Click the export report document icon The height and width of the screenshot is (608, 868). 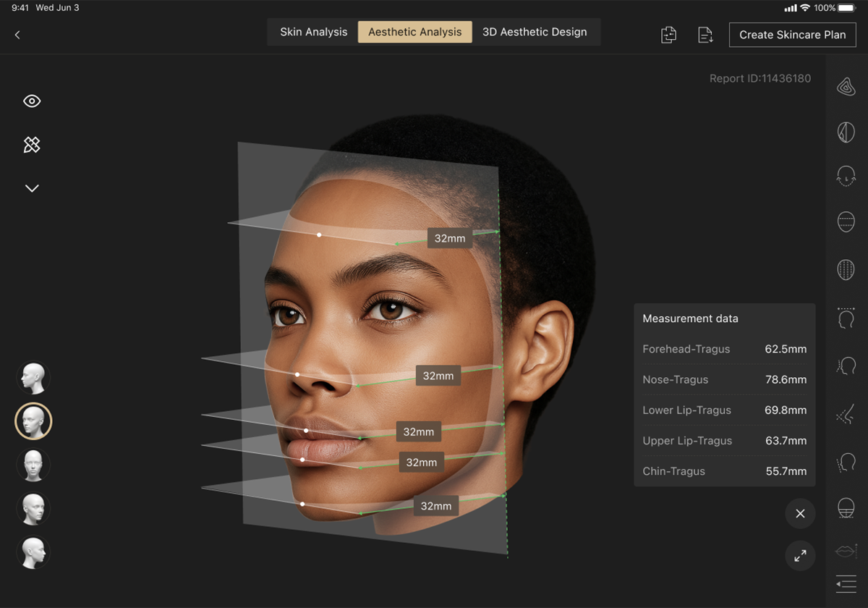click(x=705, y=35)
